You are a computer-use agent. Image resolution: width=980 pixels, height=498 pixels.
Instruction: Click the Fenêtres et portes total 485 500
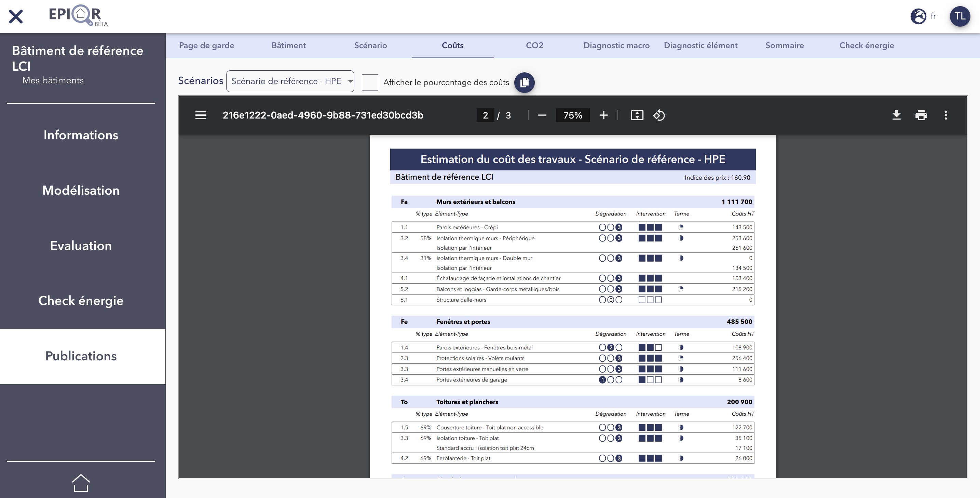click(739, 322)
